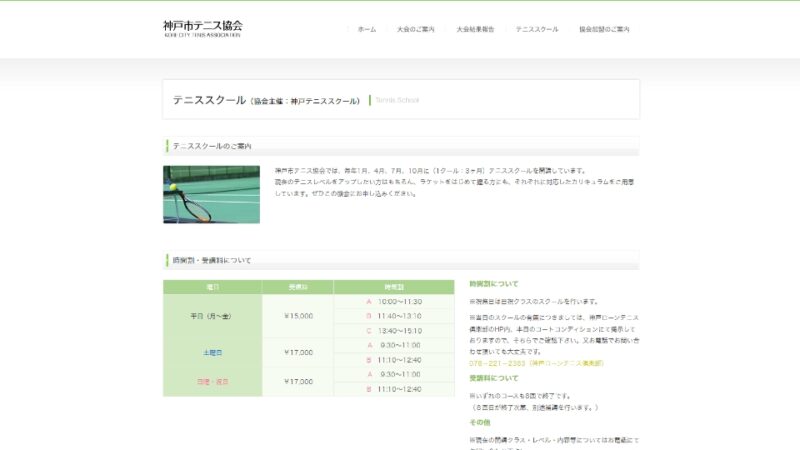The height and width of the screenshot is (450, 800).
Task: Open the 大会のご案内 menu item
Action: point(416,30)
